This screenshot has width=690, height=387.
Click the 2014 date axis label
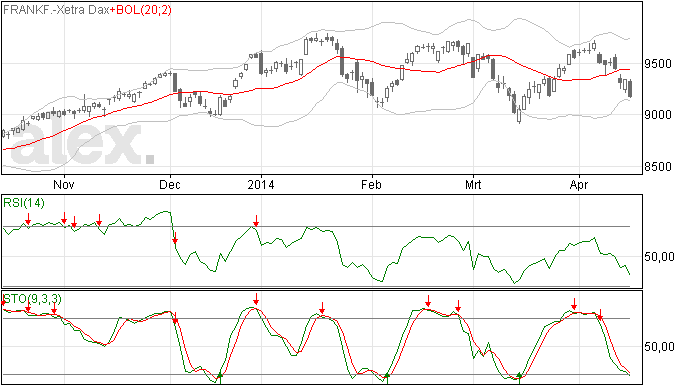(261, 184)
